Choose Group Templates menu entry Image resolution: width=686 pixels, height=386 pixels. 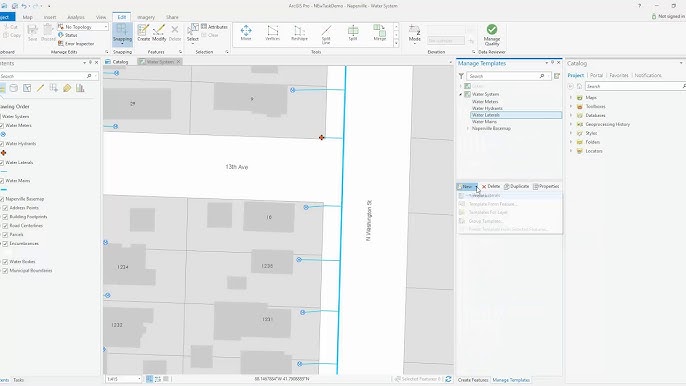point(486,221)
